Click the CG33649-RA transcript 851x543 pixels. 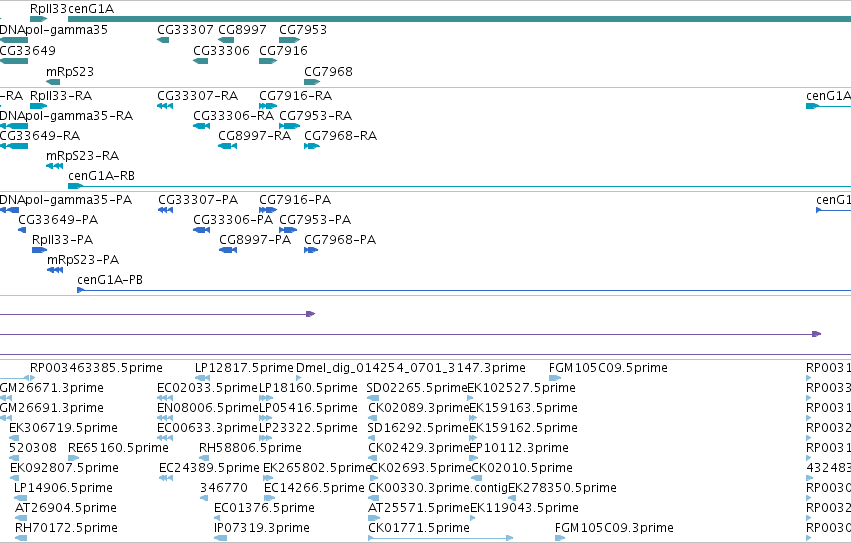(x=14, y=146)
